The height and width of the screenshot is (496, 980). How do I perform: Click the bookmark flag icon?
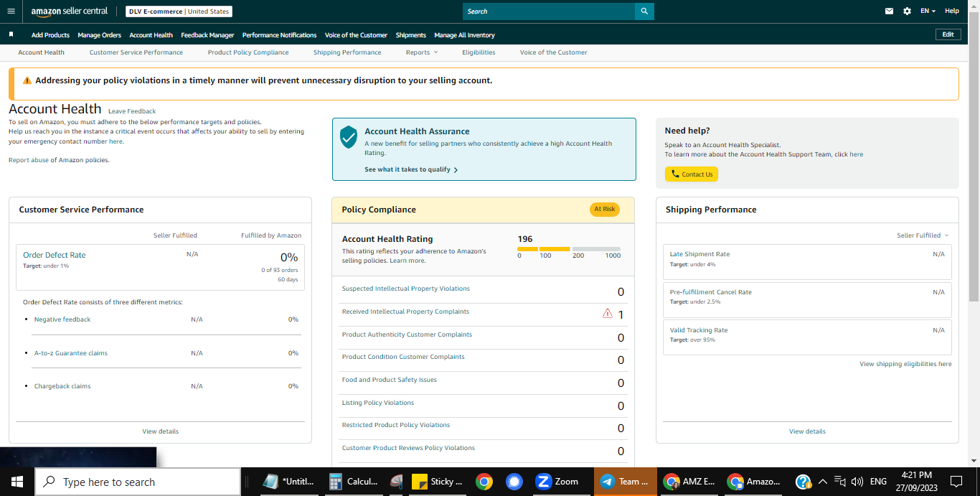(x=11, y=34)
